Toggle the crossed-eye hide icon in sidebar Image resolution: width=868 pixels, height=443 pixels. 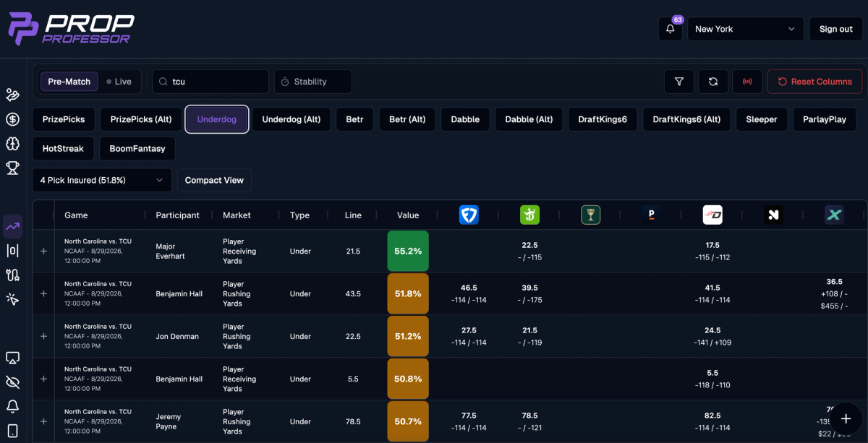[12, 382]
